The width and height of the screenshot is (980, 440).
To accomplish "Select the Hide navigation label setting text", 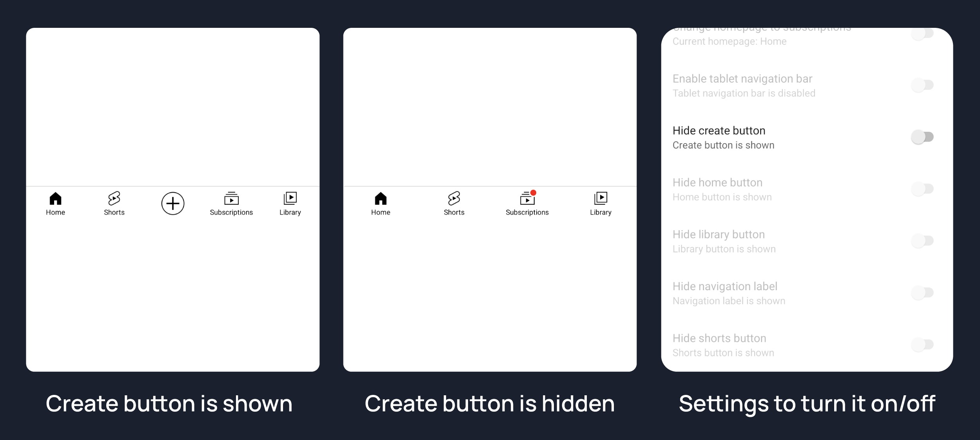I will point(725,286).
